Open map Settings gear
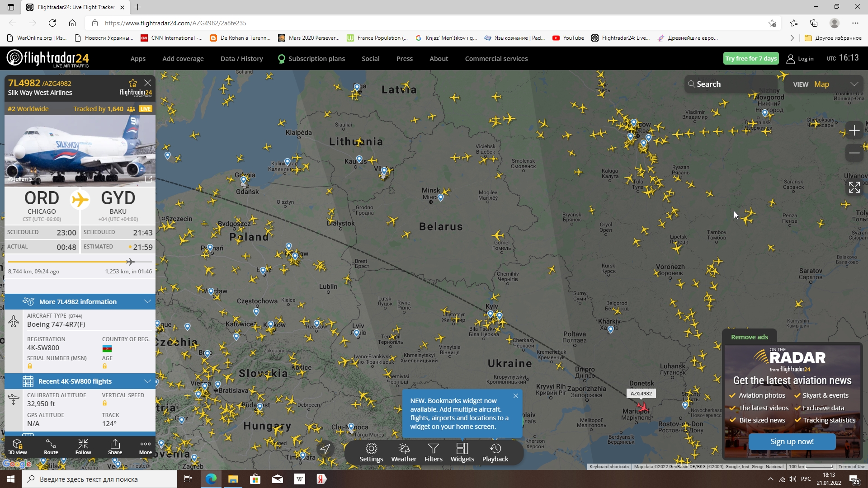The width and height of the screenshot is (868, 488). [x=371, y=452]
